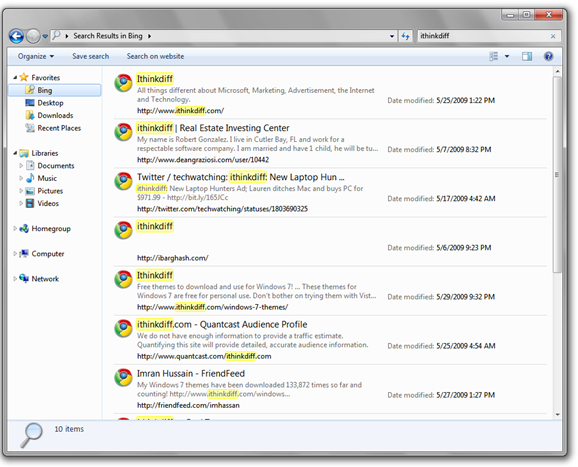Expand the Computer node
The width and height of the screenshot is (578, 467).
click(x=15, y=254)
